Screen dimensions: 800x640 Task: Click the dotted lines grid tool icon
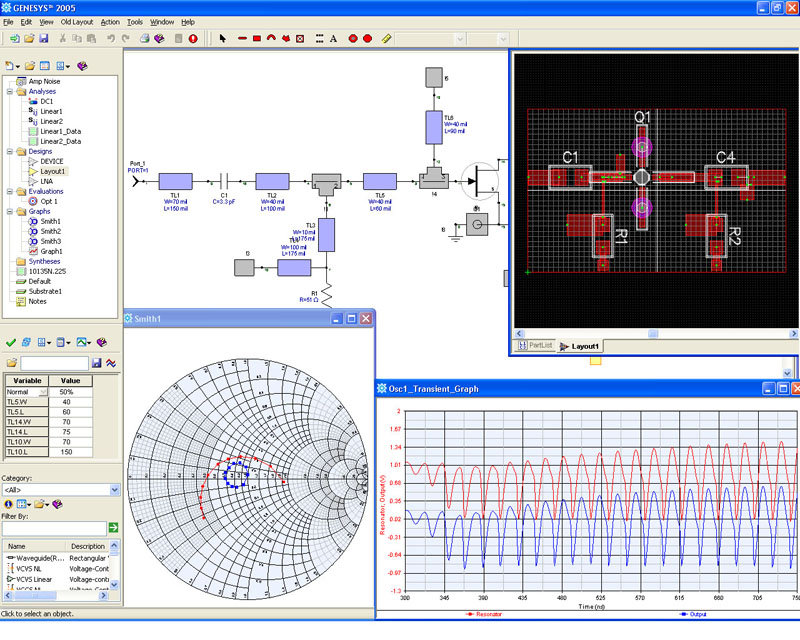(319, 38)
